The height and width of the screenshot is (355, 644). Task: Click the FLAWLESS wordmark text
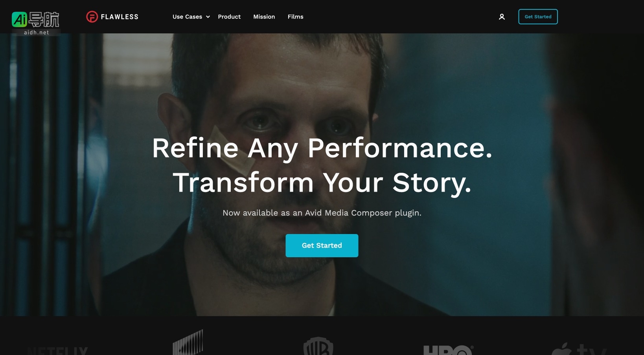(x=120, y=17)
